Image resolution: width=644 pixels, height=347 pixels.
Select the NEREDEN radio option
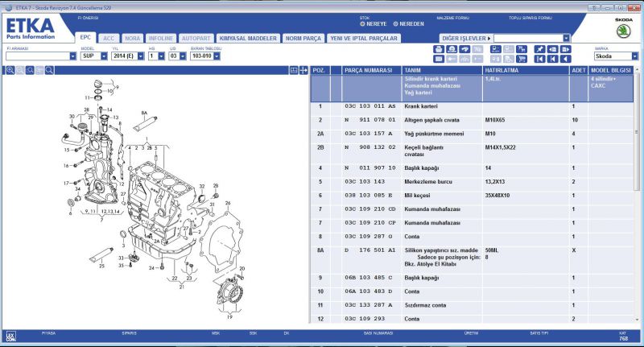[409, 24]
